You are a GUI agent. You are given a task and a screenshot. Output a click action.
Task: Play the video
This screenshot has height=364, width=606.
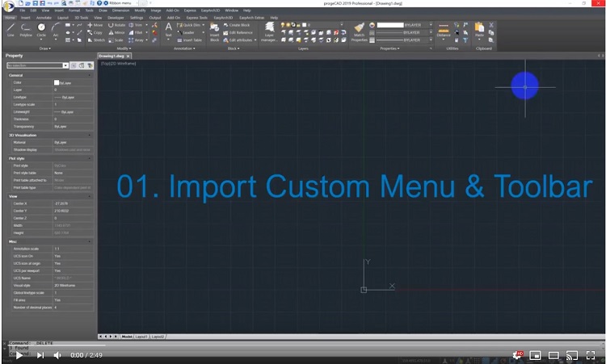pos(19,355)
